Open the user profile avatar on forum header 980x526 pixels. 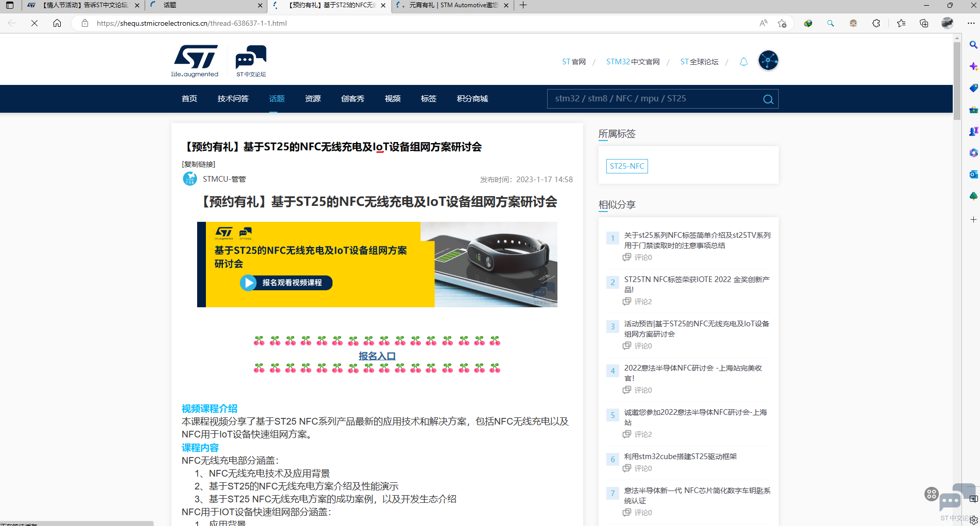pos(768,61)
